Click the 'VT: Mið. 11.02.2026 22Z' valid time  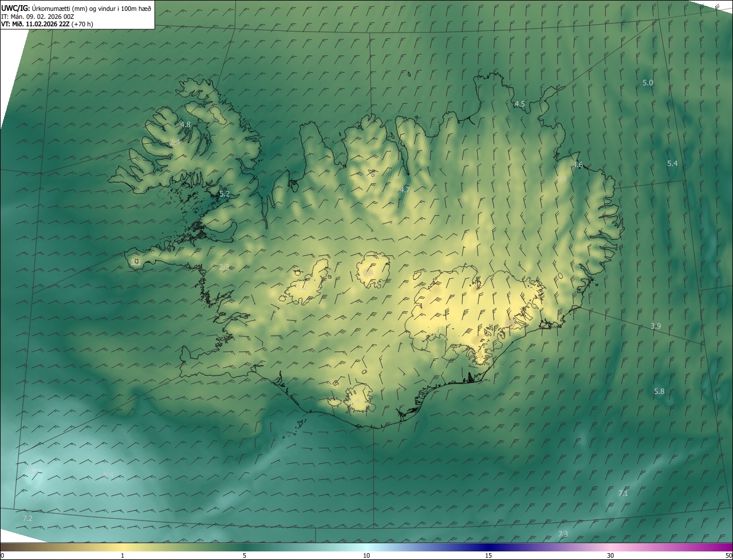[x=36, y=24]
